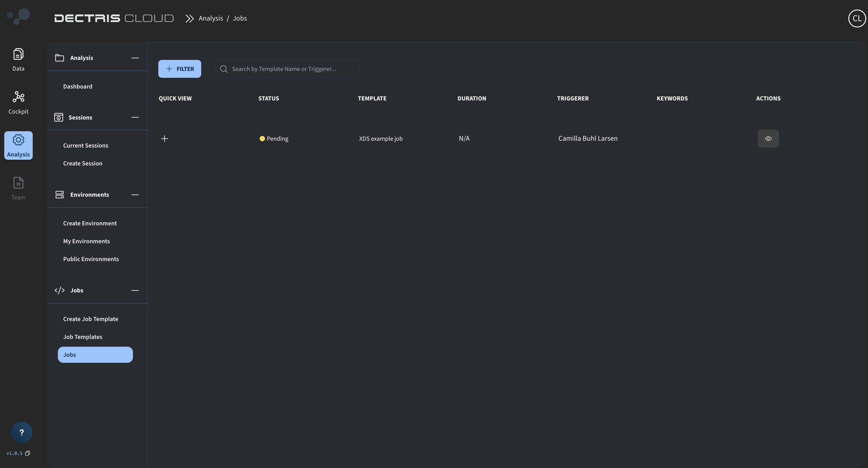868x468 pixels.
Task: Open Public Environments
Action: (91, 259)
